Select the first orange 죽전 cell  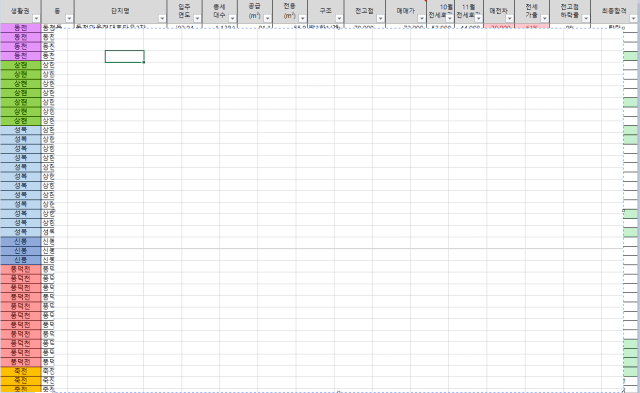click(20, 371)
